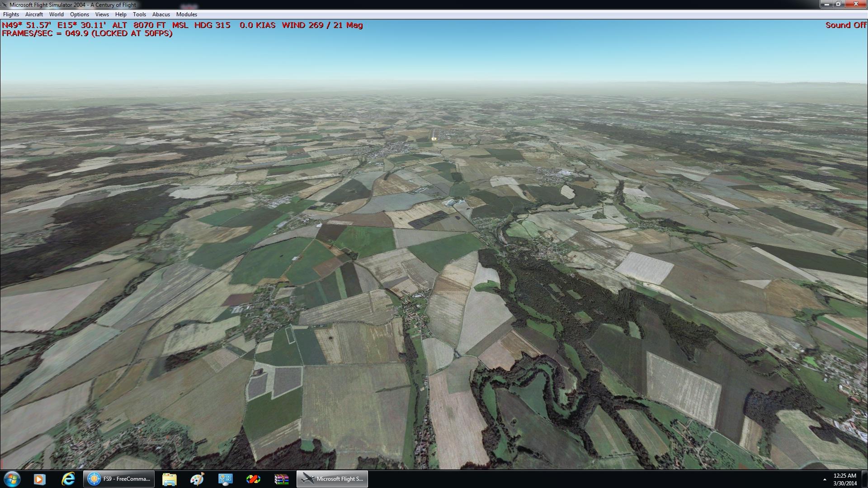Click the 'N49* 51.57'' latitude readout
Viewport: 868px width, 488px height.
pyautogui.click(x=26, y=25)
